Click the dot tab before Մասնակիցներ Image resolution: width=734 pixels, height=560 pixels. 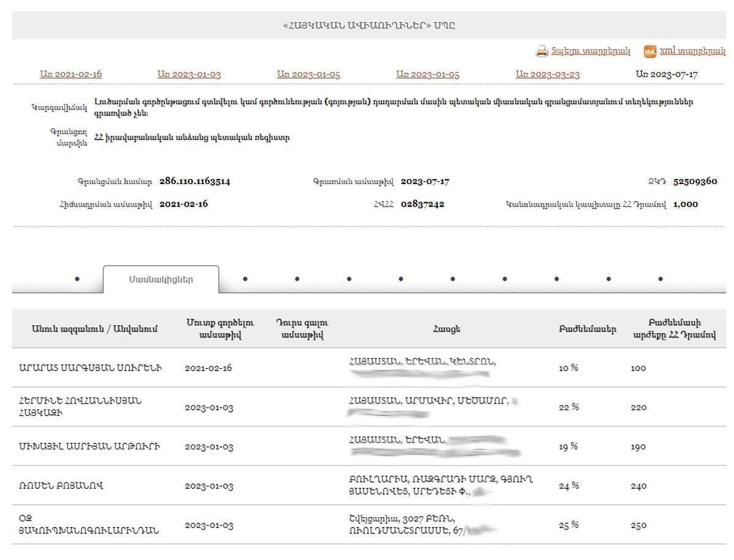coord(77,279)
